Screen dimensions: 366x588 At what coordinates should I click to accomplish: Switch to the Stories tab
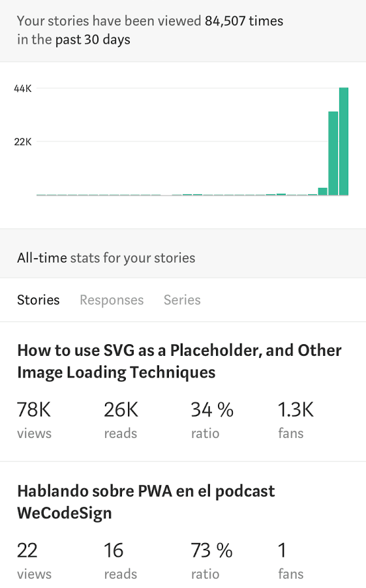pyautogui.click(x=38, y=300)
